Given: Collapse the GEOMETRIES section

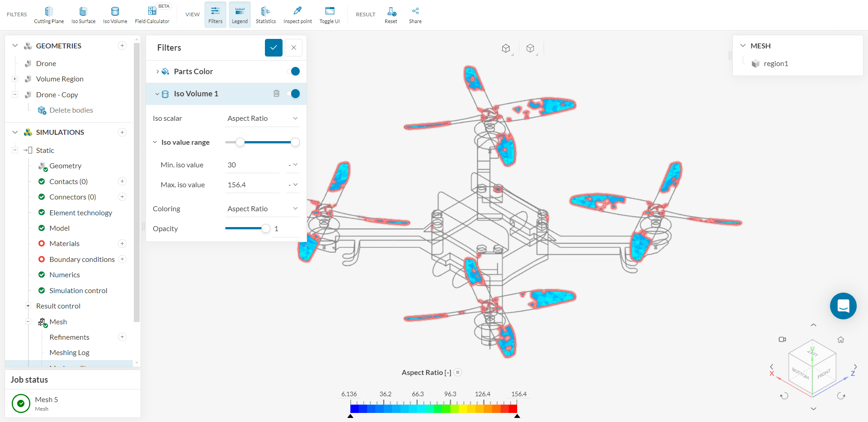Looking at the screenshot, I should (x=15, y=46).
